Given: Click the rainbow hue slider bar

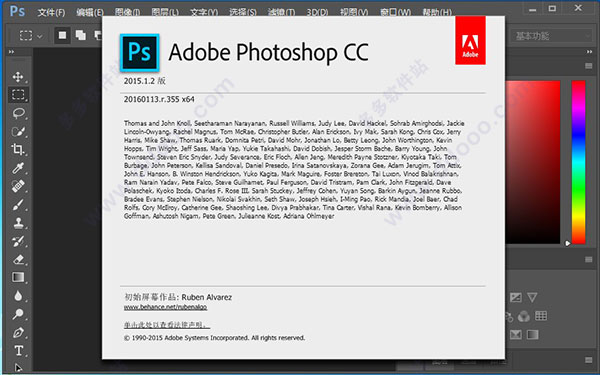Looking at the screenshot, I should [578, 162].
